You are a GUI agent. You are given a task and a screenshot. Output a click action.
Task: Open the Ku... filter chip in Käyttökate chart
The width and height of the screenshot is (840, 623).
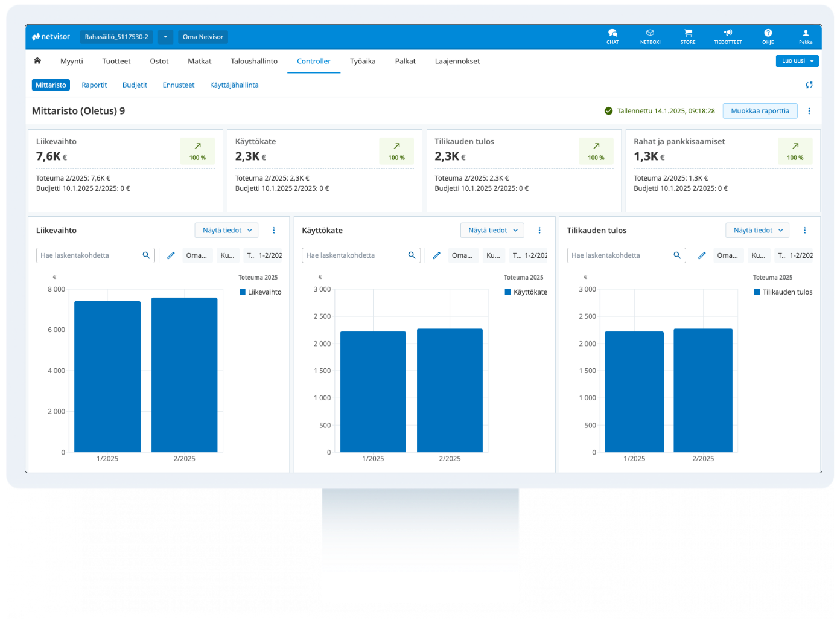493,255
